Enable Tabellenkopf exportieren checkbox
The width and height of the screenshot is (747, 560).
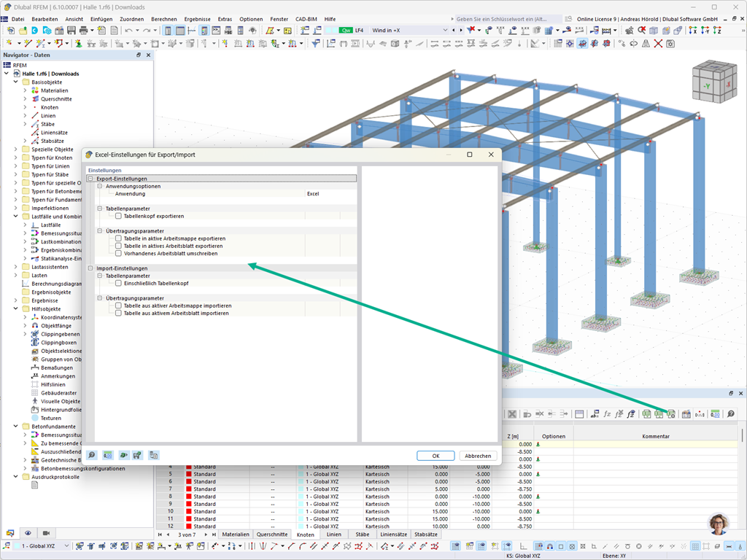(x=118, y=216)
